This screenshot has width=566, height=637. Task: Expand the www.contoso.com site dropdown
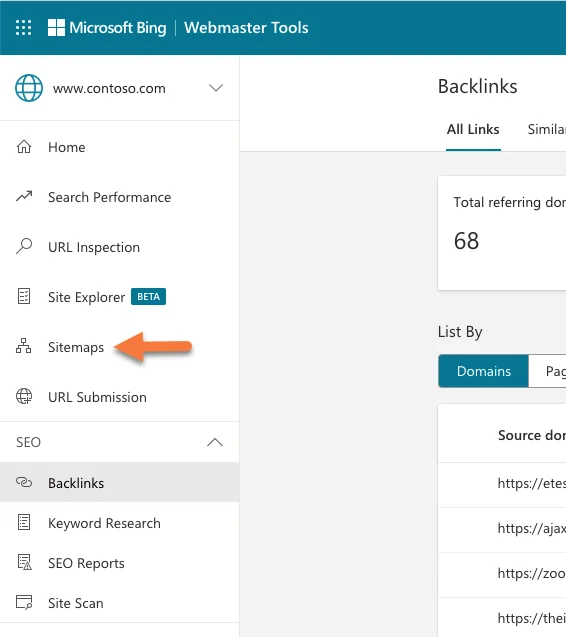[215, 88]
